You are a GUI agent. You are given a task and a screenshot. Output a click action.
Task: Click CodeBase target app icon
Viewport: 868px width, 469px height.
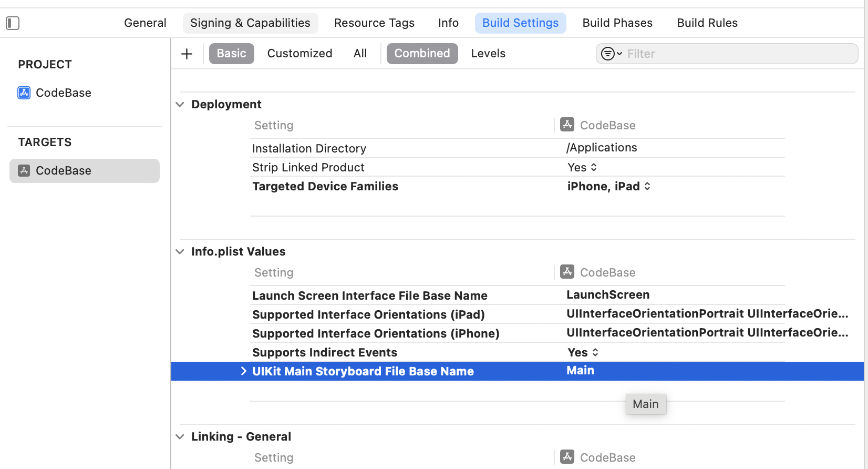pos(24,171)
